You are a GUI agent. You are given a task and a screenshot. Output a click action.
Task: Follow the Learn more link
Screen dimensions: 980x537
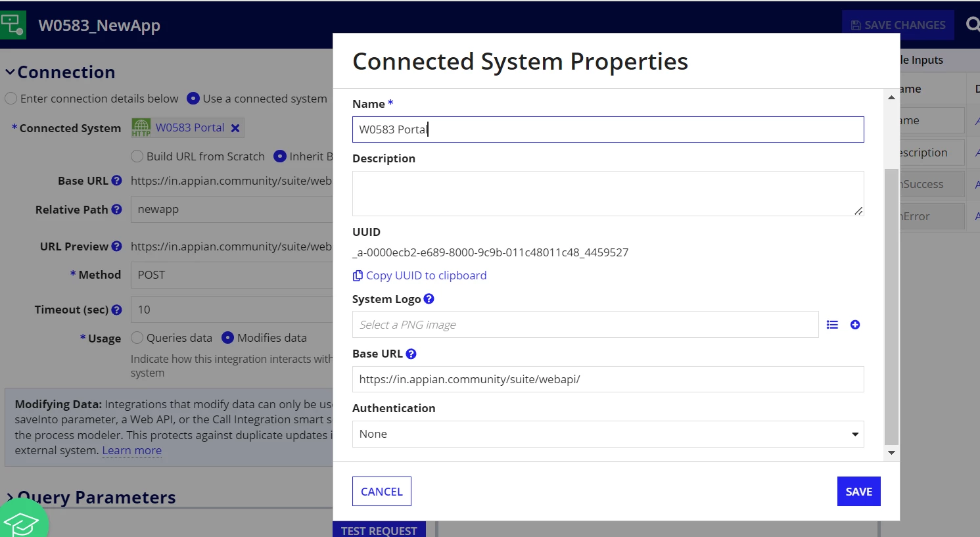(131, 451)
